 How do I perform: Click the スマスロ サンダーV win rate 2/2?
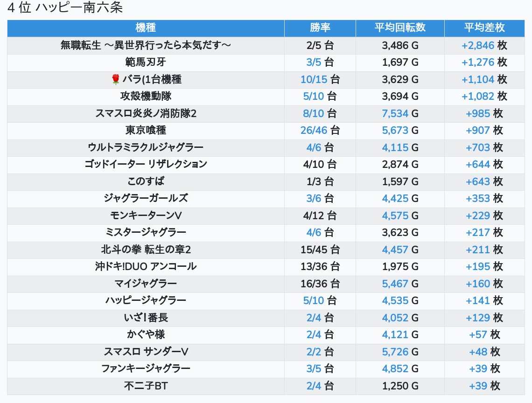(314, 352)
